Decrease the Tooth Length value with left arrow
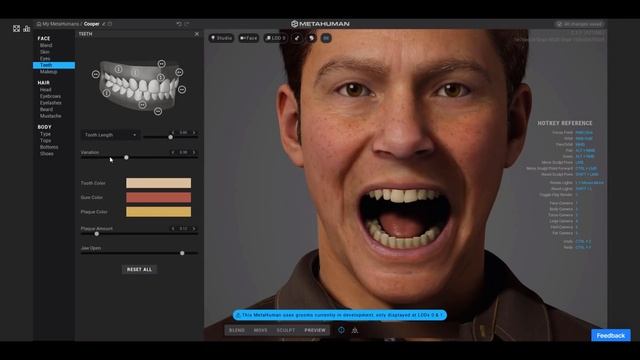This screenshot has width=640, height=360. pyautogui.click(x=173, y=133)
